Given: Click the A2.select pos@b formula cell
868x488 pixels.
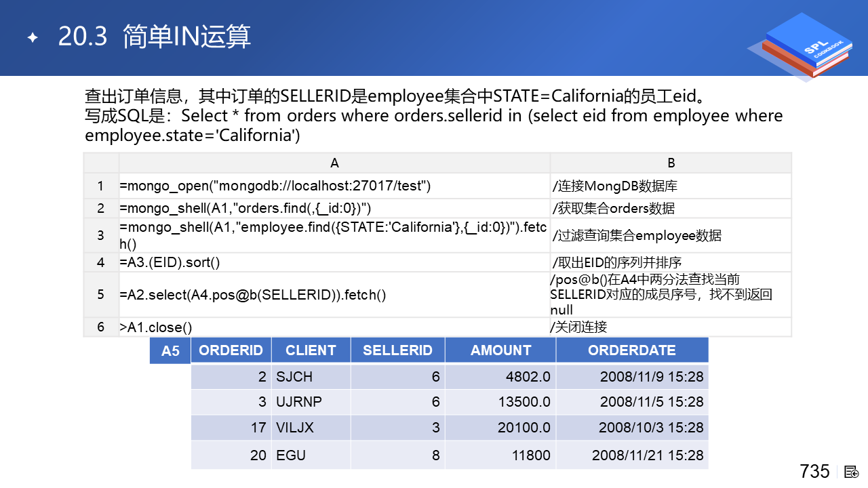Looking at the screenshot, I should coord(253,295).
